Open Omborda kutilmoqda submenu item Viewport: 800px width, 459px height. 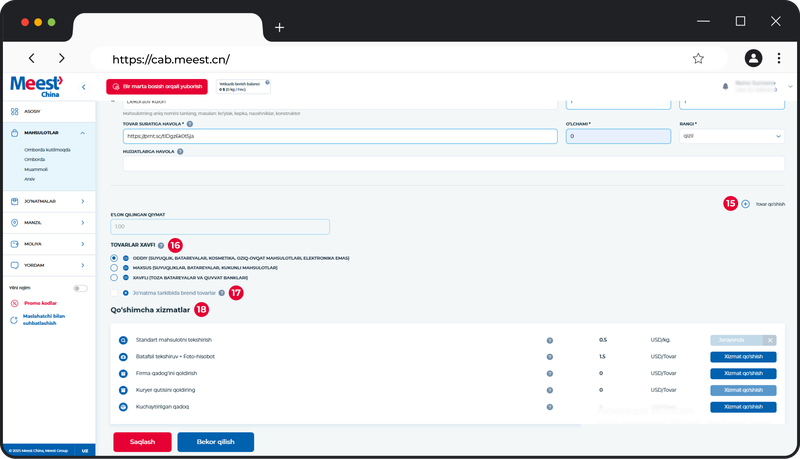(x=48, y=150)
